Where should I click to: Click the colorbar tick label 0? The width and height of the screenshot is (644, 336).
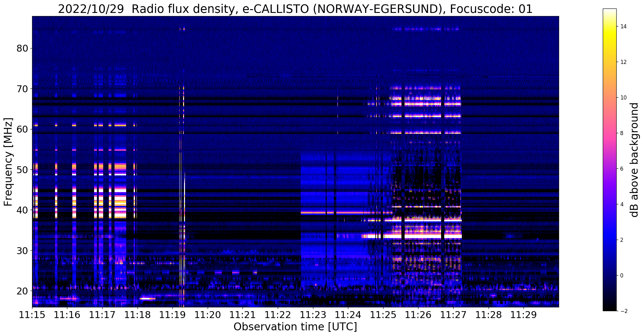tap(621, 276)
